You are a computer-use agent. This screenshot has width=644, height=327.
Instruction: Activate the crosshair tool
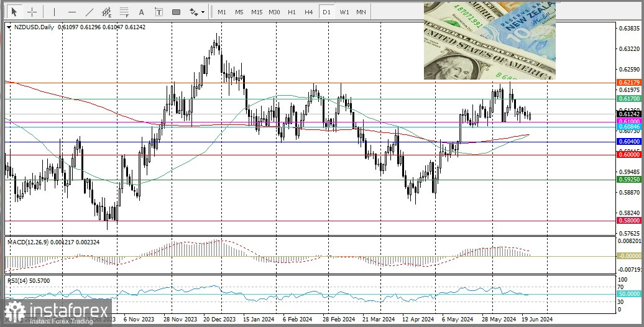32,12
